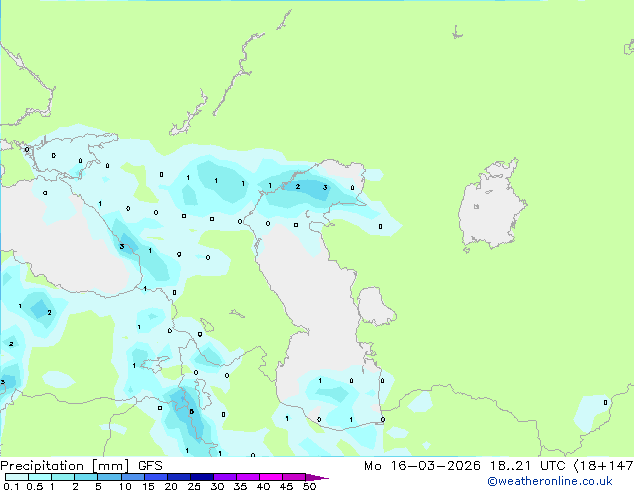Click the "15" legend scale label
Screen dimensions: 634x490
pyautogui.click(x=148, y=486)
